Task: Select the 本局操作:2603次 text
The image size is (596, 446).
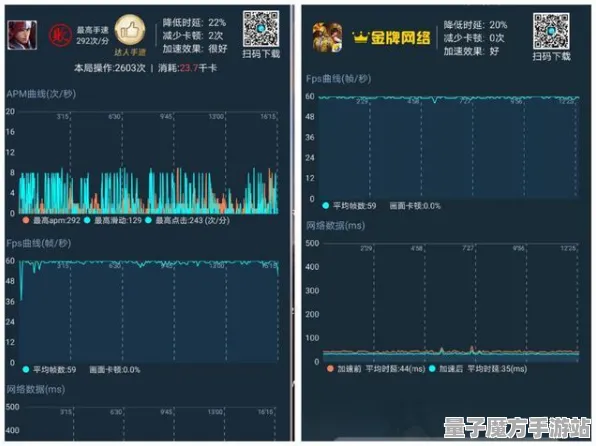Action: pyautogui.click(x=110, y=68)
